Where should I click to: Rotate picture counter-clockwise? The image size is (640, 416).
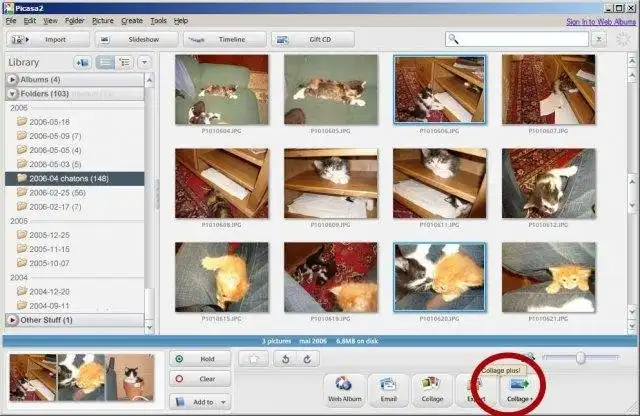click(286, 359)
